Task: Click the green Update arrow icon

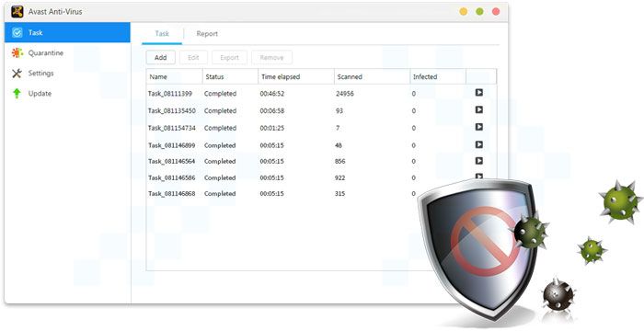Action: coord(17,93)
